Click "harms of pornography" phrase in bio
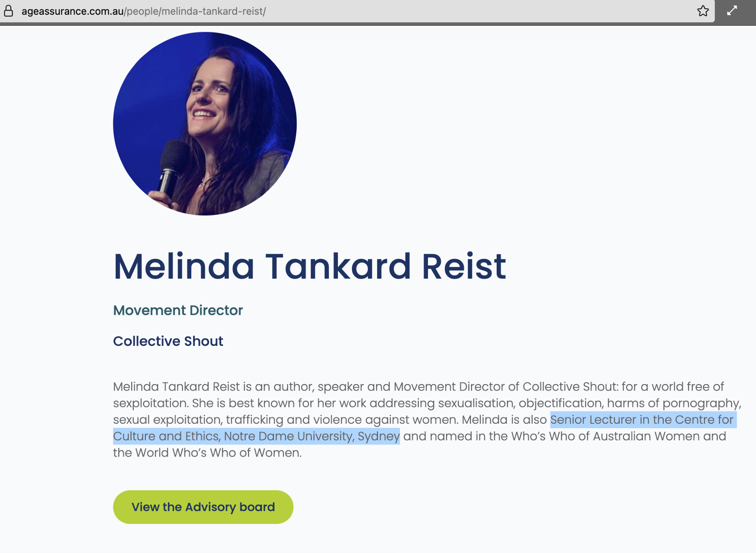 [x=673, y=403]
